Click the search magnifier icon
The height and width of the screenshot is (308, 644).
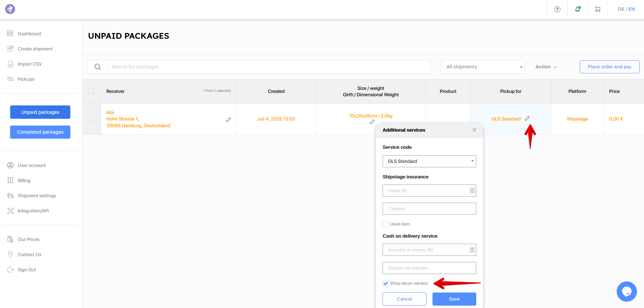[x=98, y=67]
